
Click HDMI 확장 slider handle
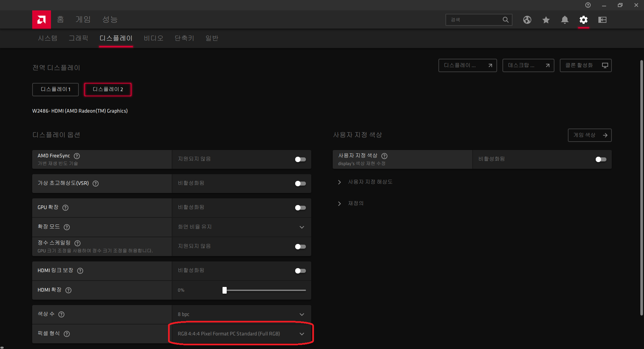coord(225,290)
